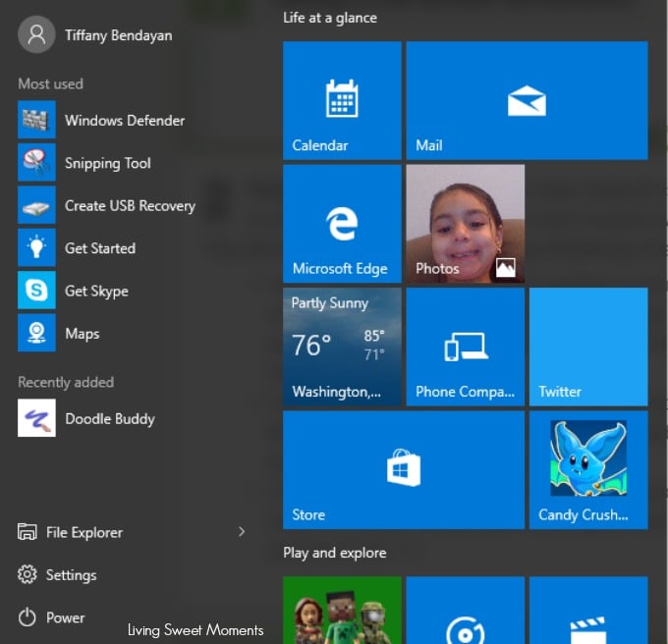The height and width of the screenshot is (644, 668).
Task: Open the Calendar tile
Action: click(x=342, y=100)
